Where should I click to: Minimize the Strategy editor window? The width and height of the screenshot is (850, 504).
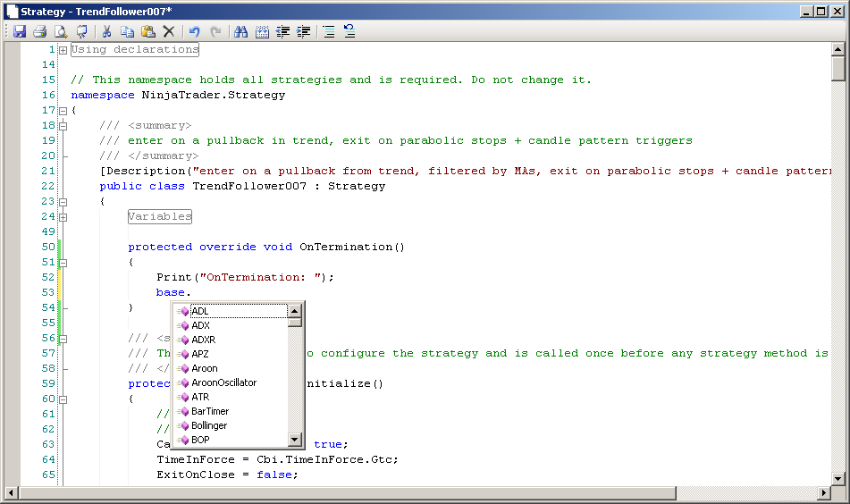coord(806,12)
